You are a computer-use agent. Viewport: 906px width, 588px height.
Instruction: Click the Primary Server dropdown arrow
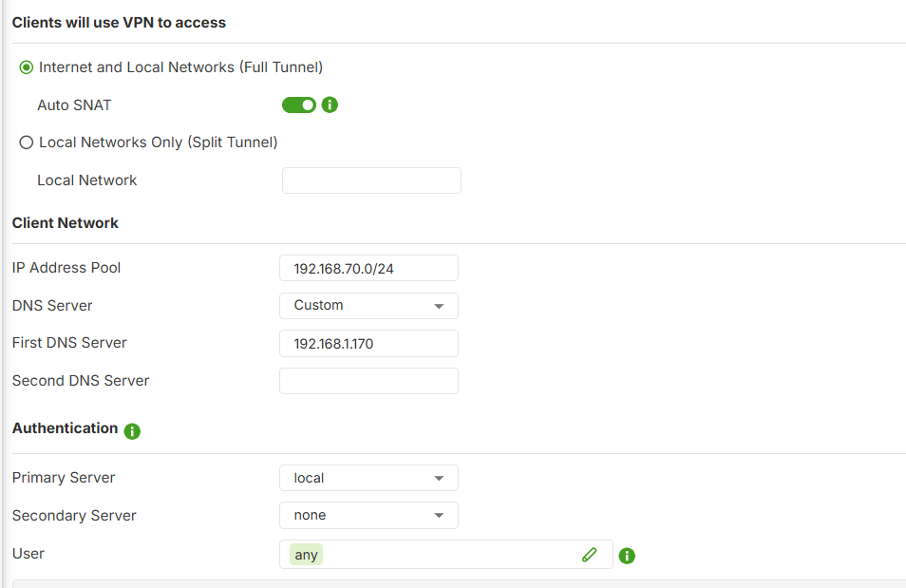click(439, 479)
